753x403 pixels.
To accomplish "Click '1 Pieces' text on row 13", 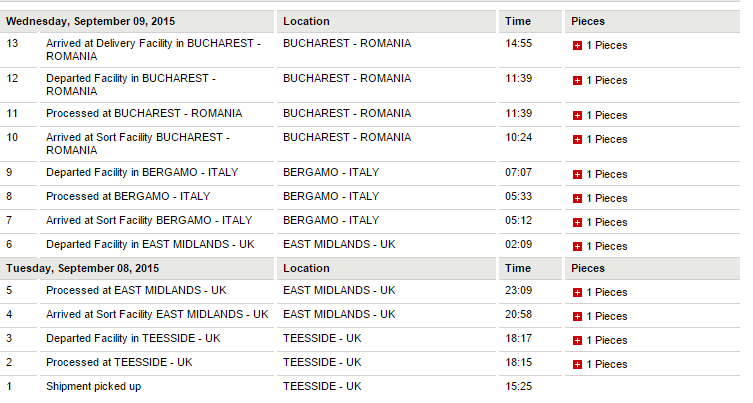I will [x=607, y=46].
